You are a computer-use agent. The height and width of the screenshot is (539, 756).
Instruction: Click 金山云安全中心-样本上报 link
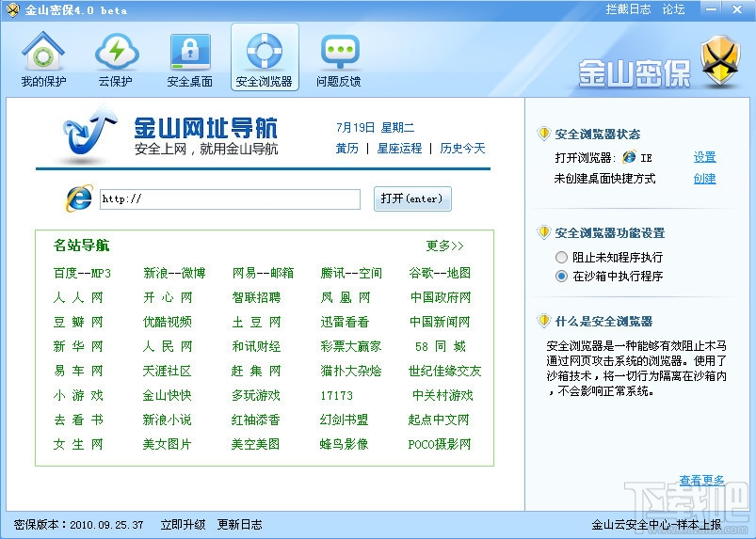pos(656,525)
